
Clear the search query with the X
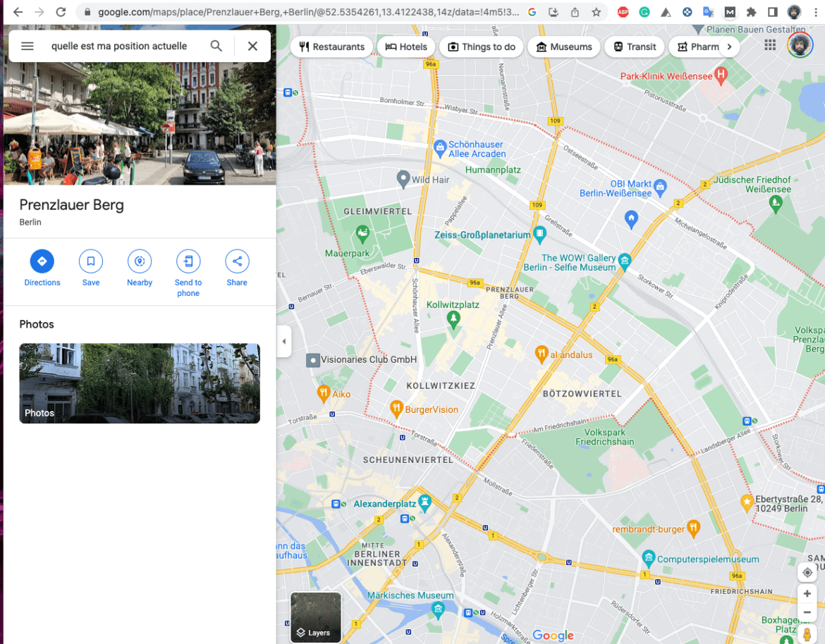tap(252, 45)
